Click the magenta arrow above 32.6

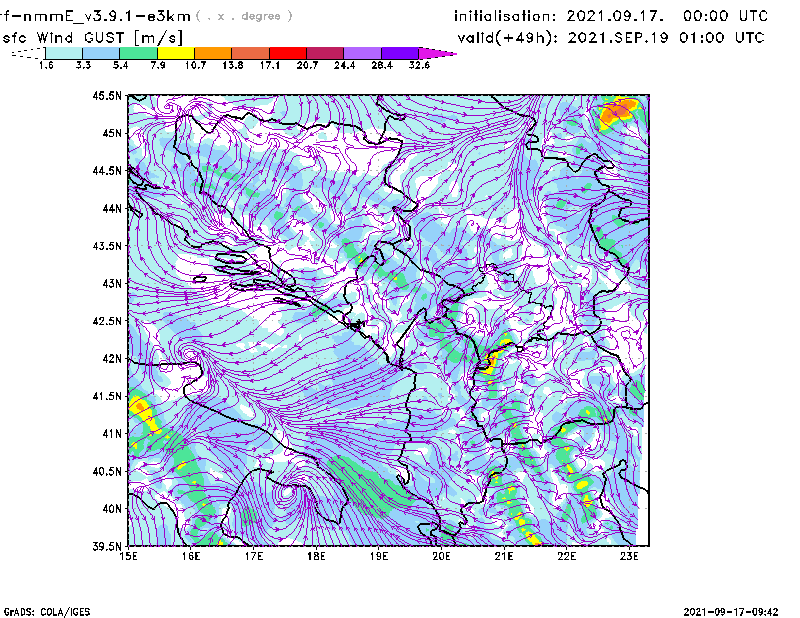(437, 53)
